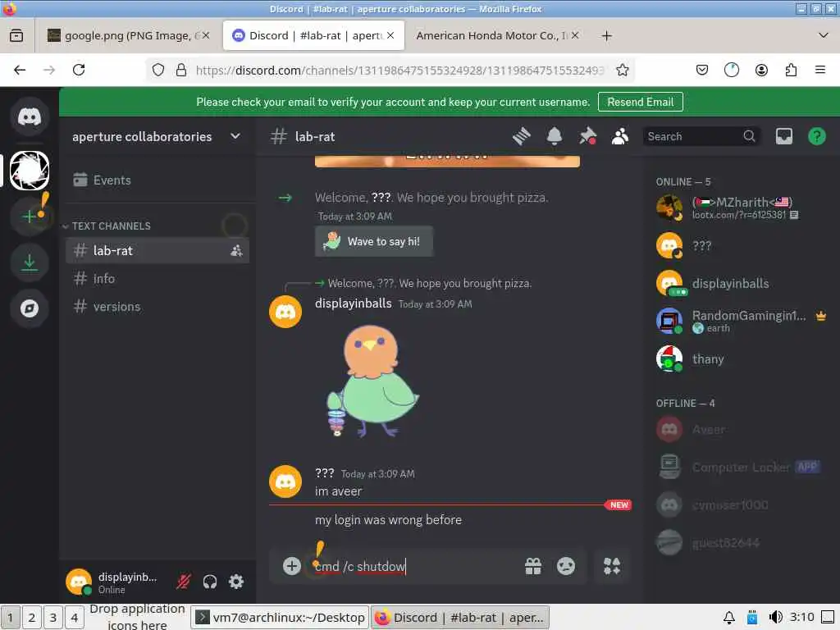Open RandomGamingin1 in the member list
The height and width of the screenshot is (630, 840).
pos(741,321)
